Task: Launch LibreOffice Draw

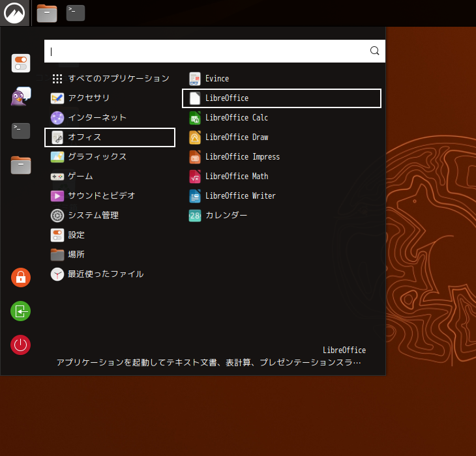Action: [282, 137]
